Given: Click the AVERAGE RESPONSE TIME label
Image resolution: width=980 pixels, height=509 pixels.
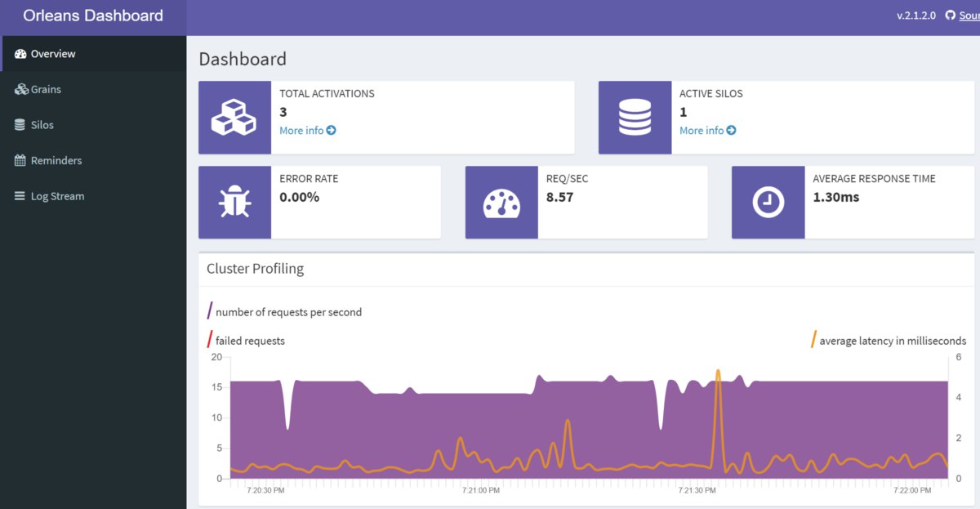Looking at the screenshot, I should (874, 179).
